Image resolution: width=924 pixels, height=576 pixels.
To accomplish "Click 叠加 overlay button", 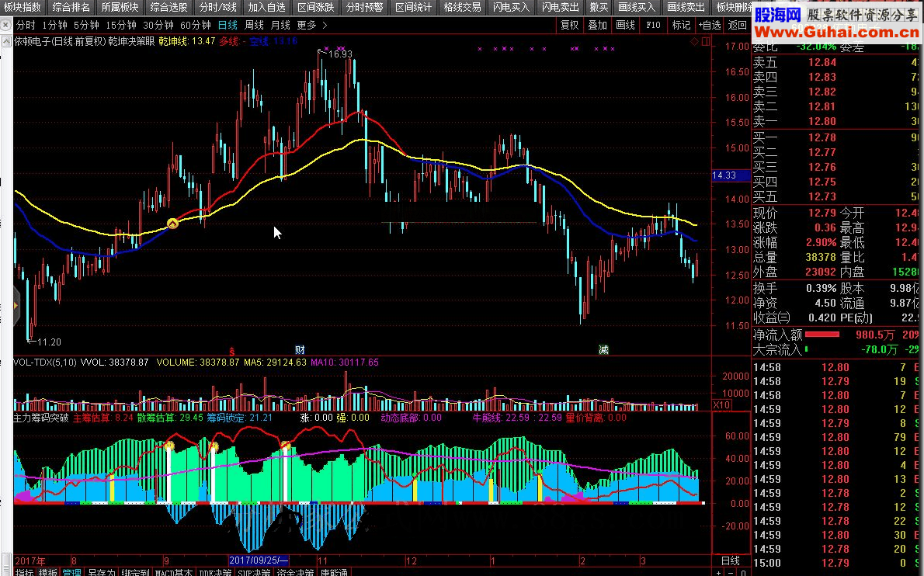I will [598, 26].
